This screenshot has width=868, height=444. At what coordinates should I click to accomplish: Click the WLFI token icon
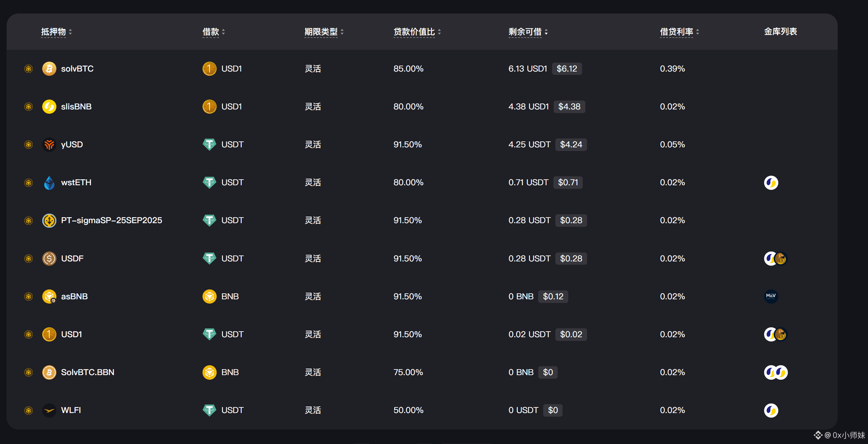[49, 410]
